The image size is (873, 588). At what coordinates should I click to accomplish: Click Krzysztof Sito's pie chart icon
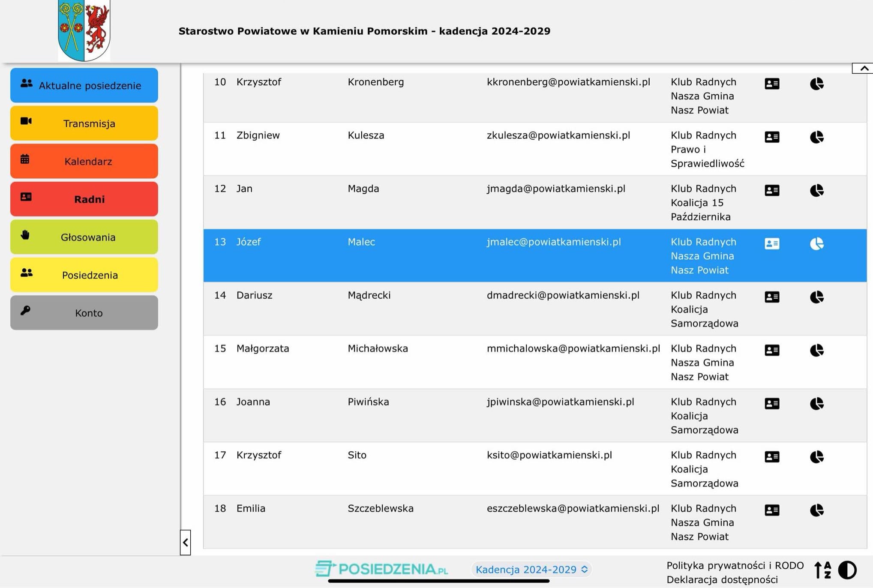click(x=816, y=456)
